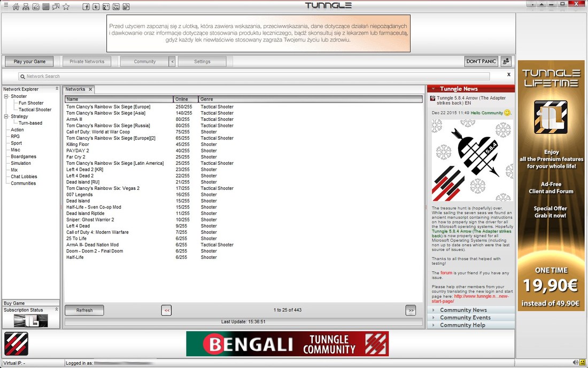Click the Subscription Status thumbnail image
Image resolution: width=588 pixels, height=368 pixels.
[31, 321]
